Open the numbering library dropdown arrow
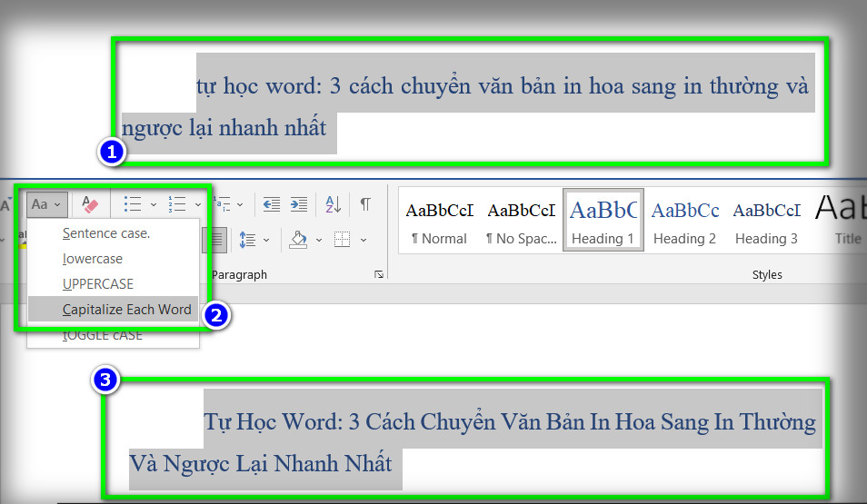The height and width of the screenshot is (504, 867). [x=198, y=204]
